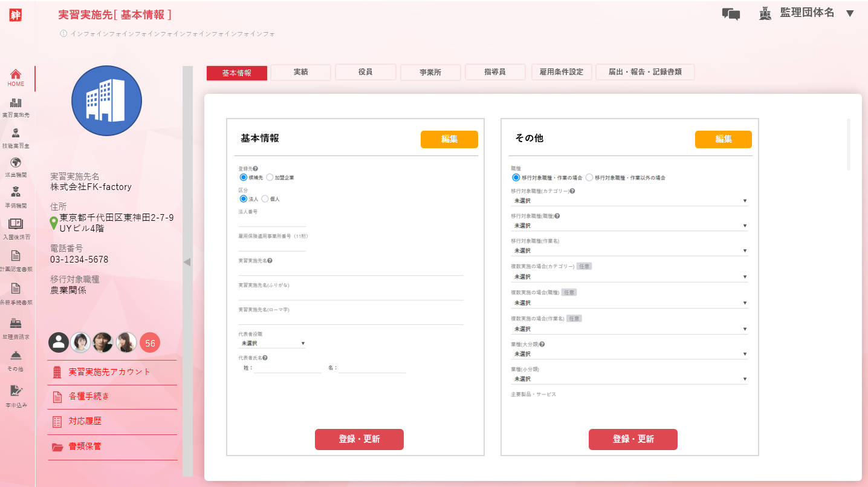Image resolution: width=868 pixels, height=487 pixels.
Task: Open the 代表者役職 dropdown
Action: pos(272,344)
